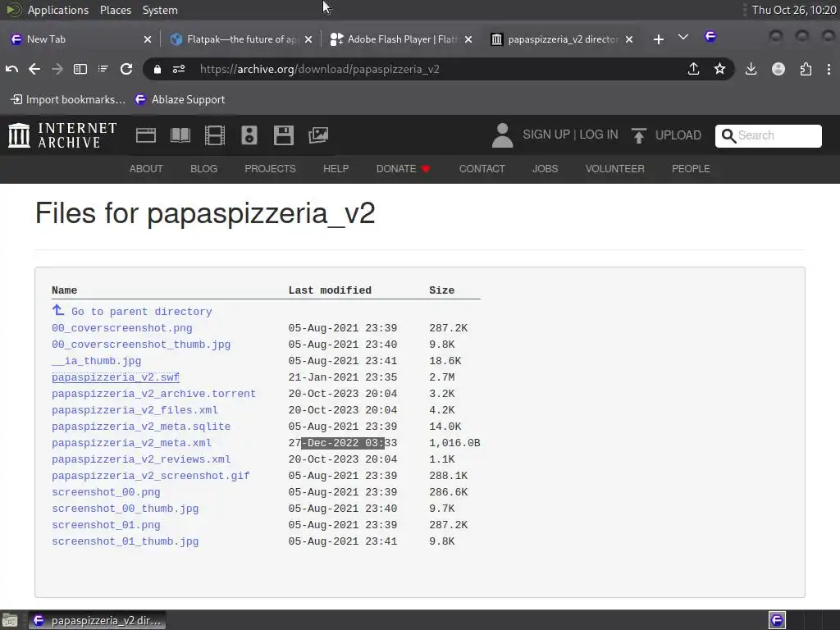Screen dimensions: 840x630
Task: Click LOG IN link
Action: click(599, 135)
